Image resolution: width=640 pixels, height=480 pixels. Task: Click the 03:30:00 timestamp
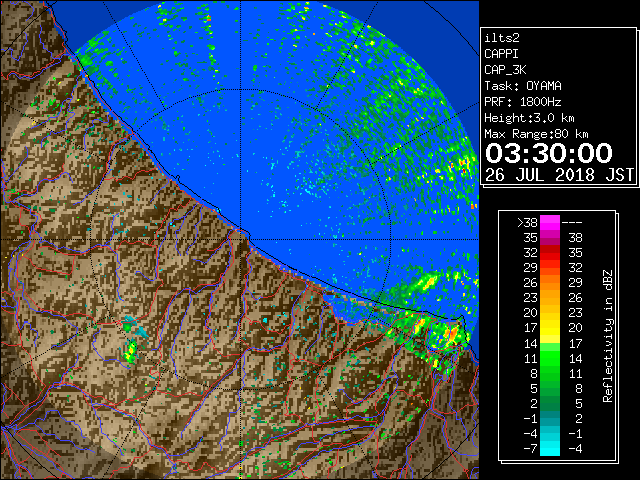pos(549,153)
